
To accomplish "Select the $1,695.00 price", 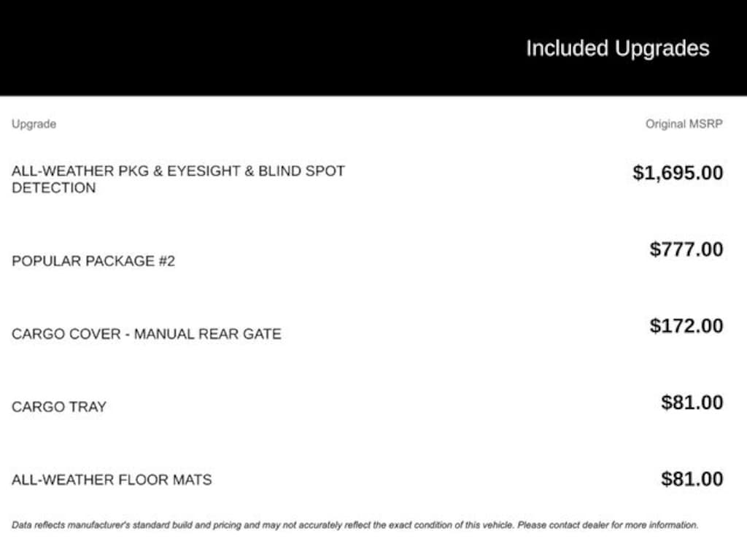I will coord(678,174).
